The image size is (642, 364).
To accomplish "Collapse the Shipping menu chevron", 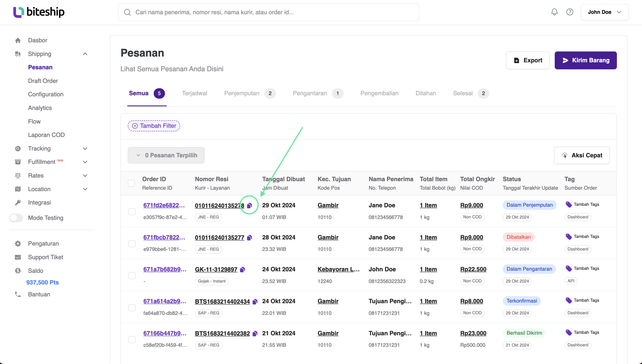I will tap(85, 54).
